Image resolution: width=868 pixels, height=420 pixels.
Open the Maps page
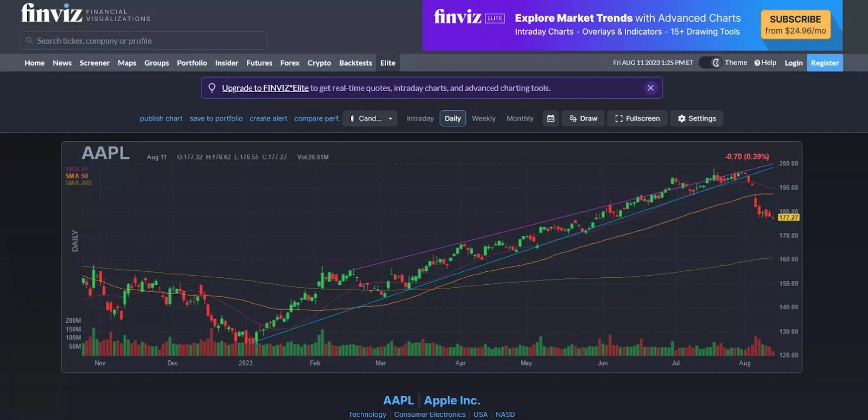[127, 63]
